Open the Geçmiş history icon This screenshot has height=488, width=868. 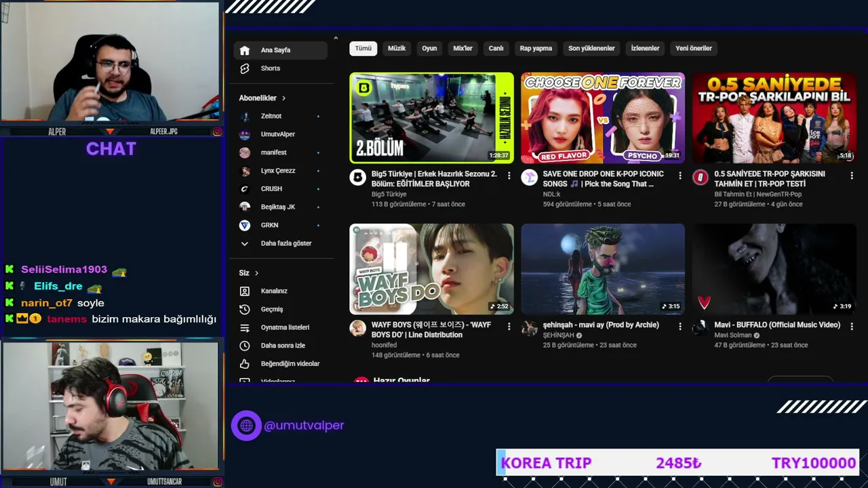pos(245,309)
